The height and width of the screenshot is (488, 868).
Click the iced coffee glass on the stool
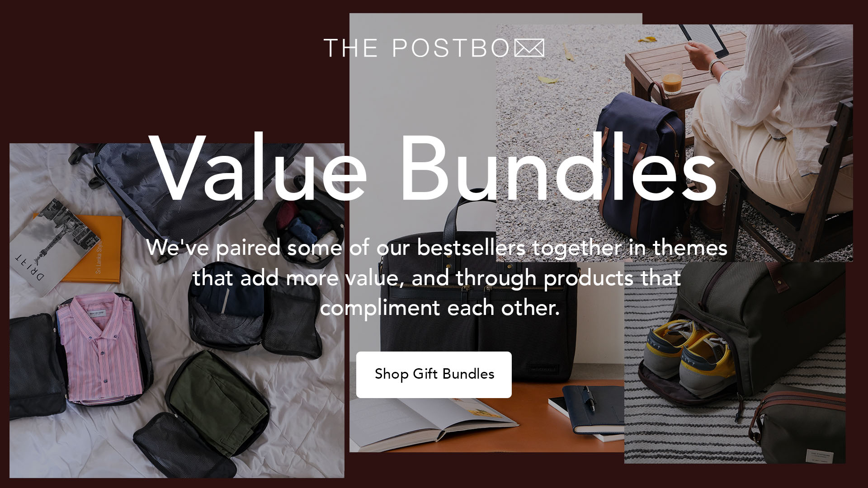pos(671,79)
